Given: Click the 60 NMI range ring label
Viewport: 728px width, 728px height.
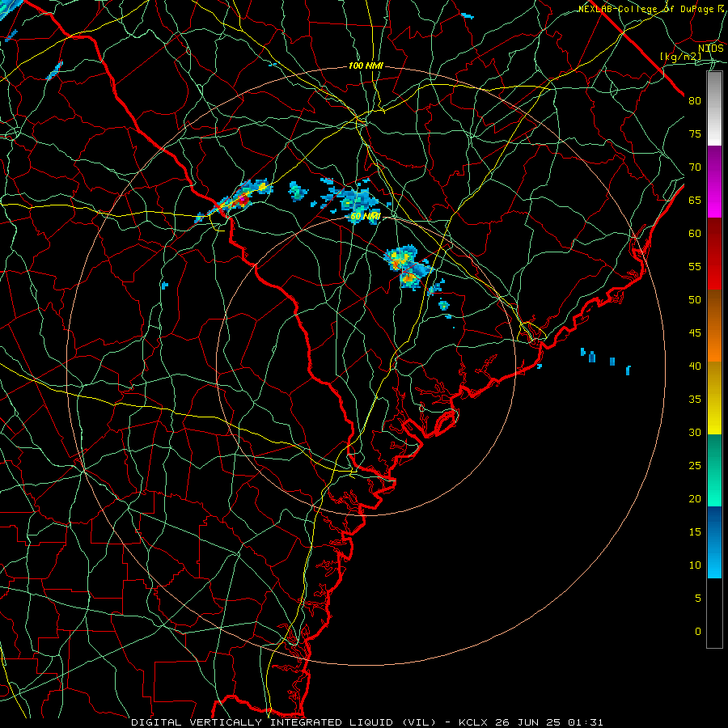Looking at the screenshot, I should pos(366,216).
